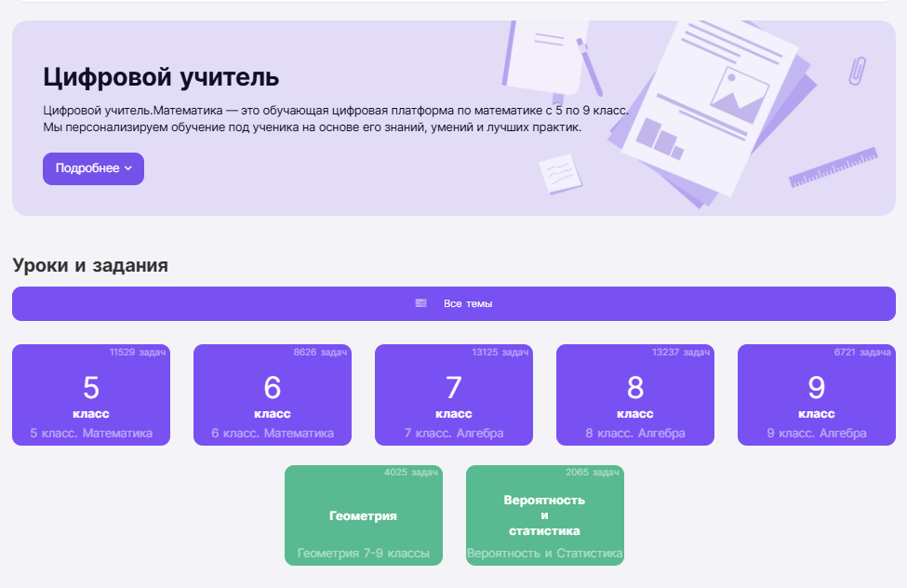Viewport: 907px width, 588px height.
Task: Click the "7 класс. Алгебра" subtitle
Action: pyautogui.click(x=454, y=433)
